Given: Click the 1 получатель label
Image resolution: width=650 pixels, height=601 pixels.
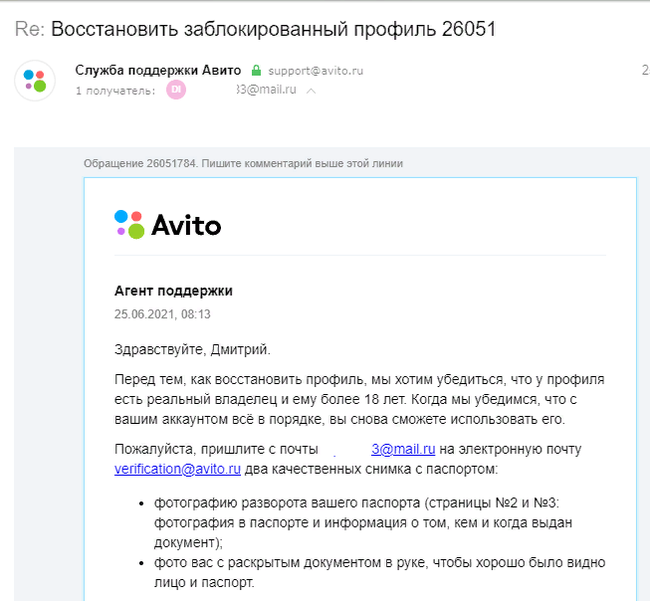Looking at the screenshot, I should [115, 91].
